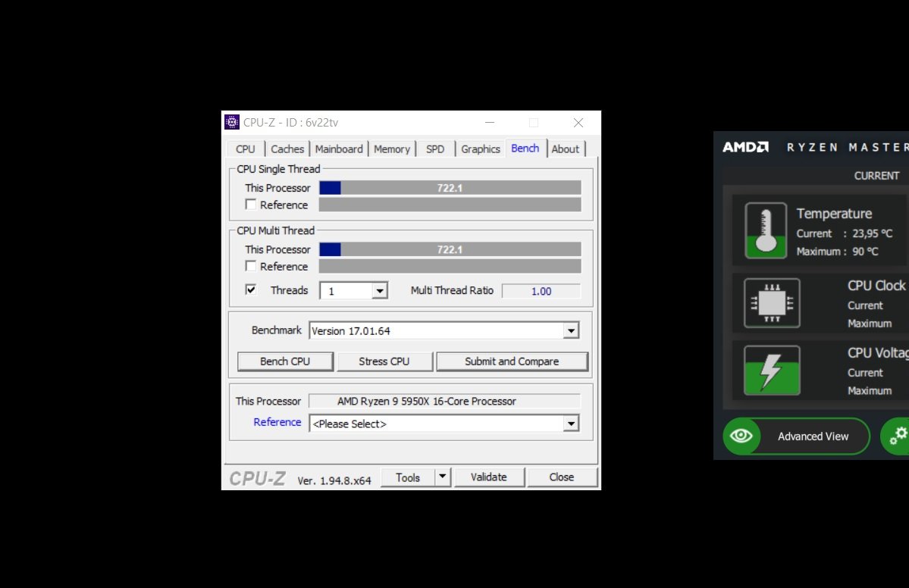Expand the Tools dropdown arrow

tap(442, 477)
